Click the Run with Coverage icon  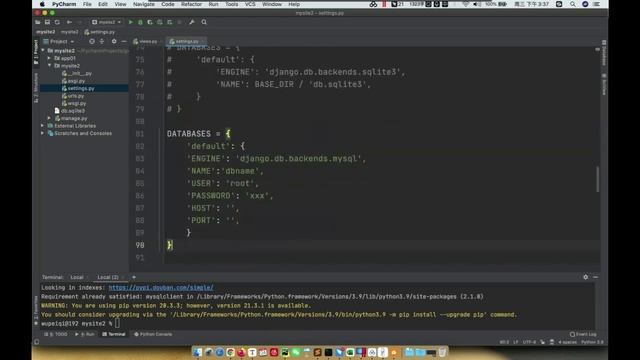(150, 22)
